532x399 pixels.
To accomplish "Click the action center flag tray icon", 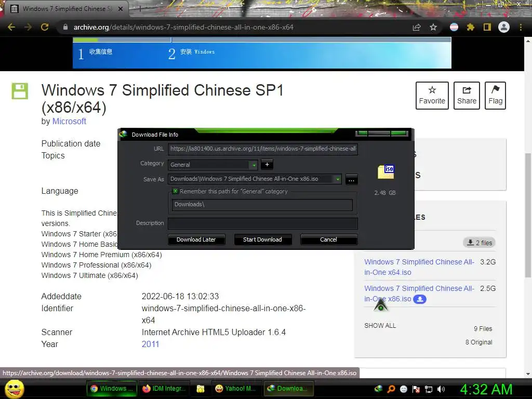I will pyautogui.click(x=416, y=389).
